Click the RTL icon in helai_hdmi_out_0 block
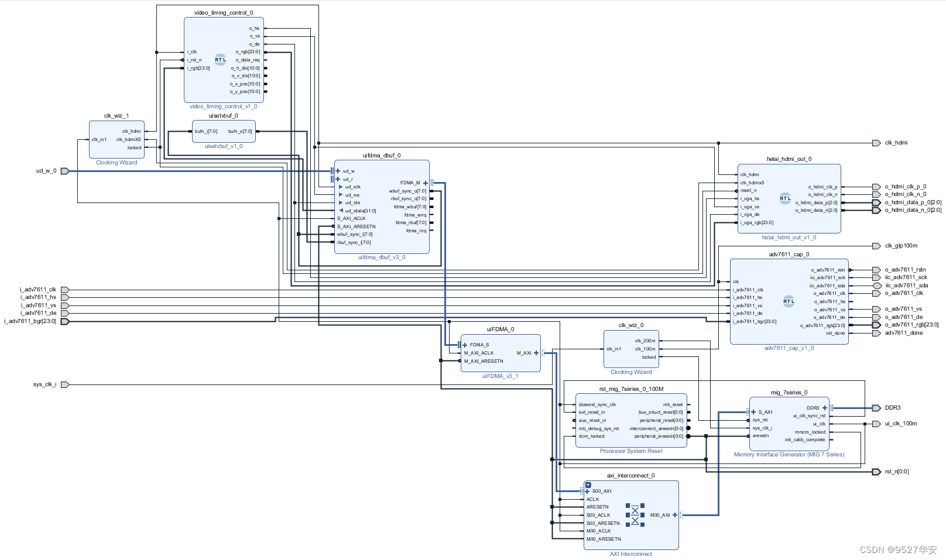This screenshot has height=560, width=946. point(785,198)
